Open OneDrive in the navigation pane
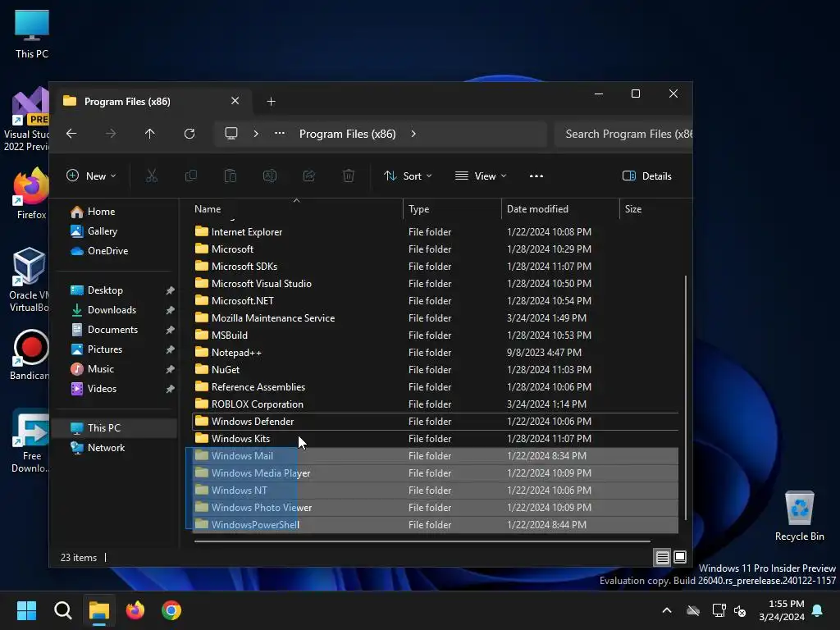 coord(115,251)
